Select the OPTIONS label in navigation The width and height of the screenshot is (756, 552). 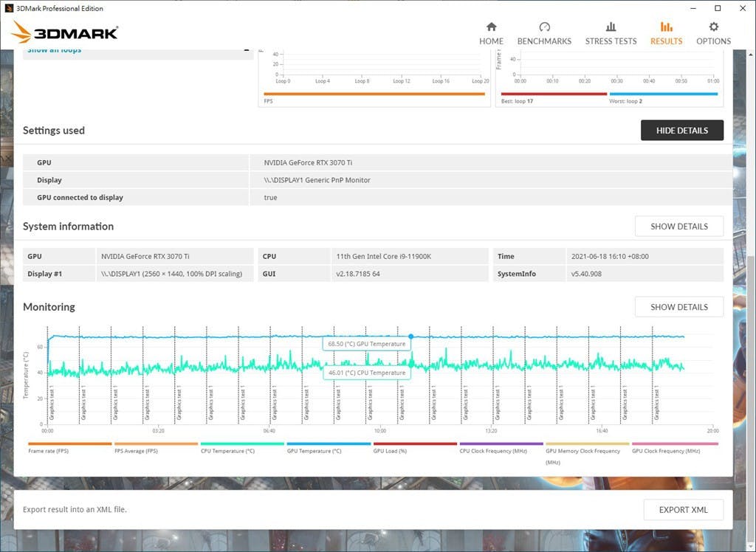click(714, 41)
